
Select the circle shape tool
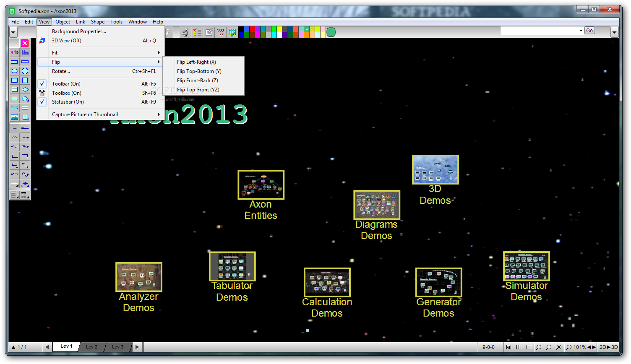[x=25, y=71]
